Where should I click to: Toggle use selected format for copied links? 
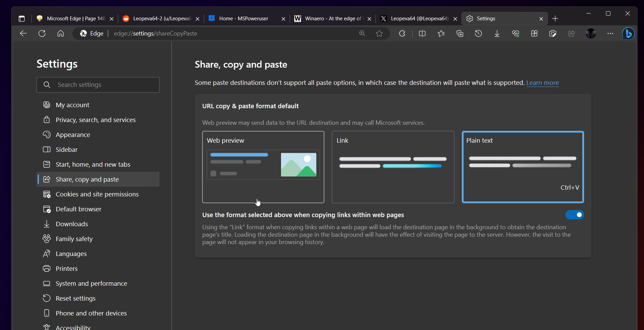575,215
